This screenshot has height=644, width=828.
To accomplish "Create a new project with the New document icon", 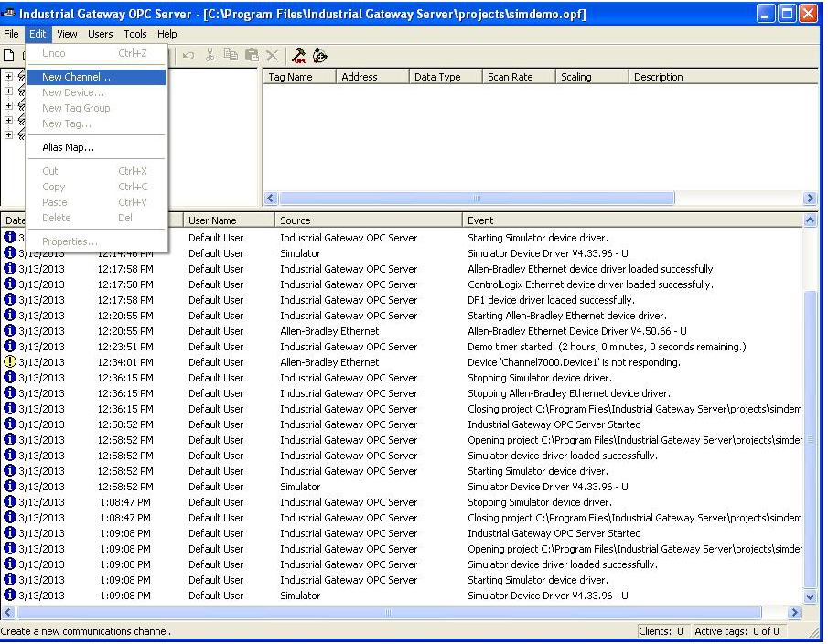I will point(10,56).
